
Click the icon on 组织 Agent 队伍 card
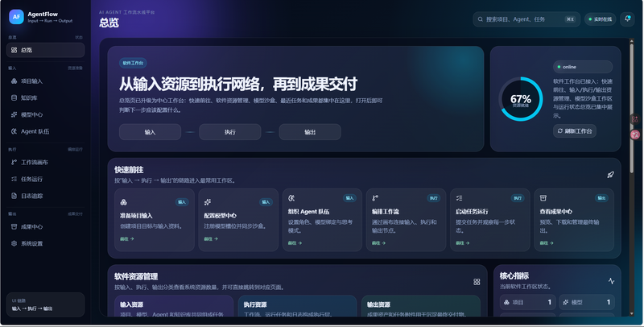[x=291, y=198]
